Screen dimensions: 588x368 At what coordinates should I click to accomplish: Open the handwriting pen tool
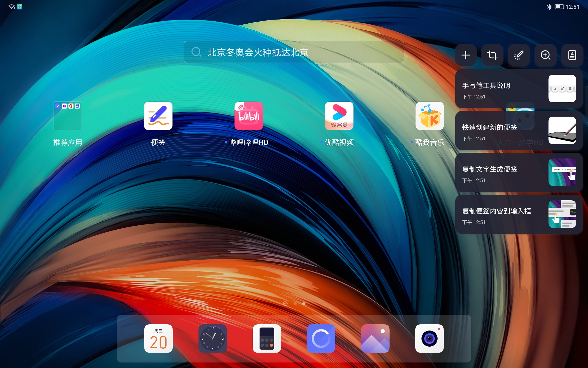[x=519, y=55]
